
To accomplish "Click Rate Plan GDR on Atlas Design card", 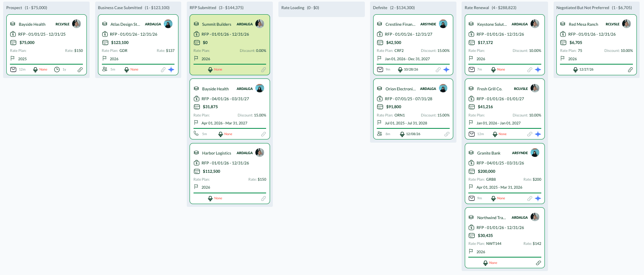I will click(x=115, y=51).
